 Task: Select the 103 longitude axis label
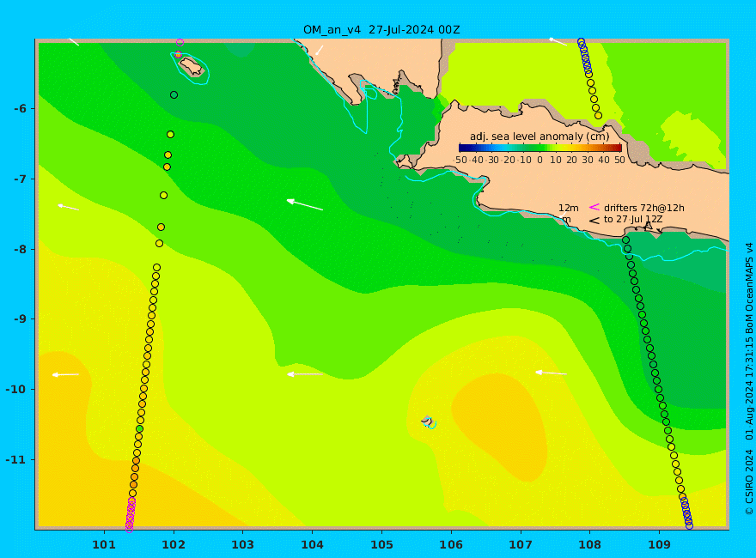(243, 545)
